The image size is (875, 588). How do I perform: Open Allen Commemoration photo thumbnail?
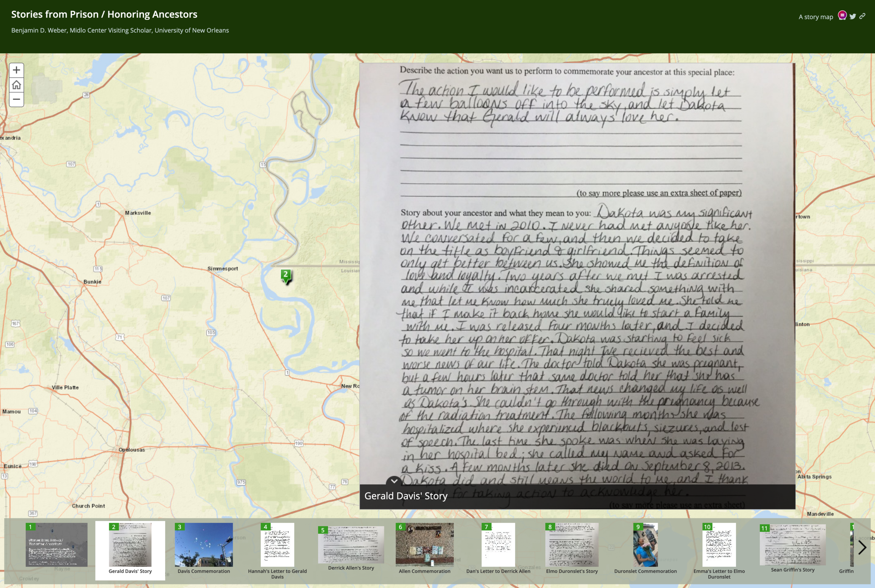(425, 545)
